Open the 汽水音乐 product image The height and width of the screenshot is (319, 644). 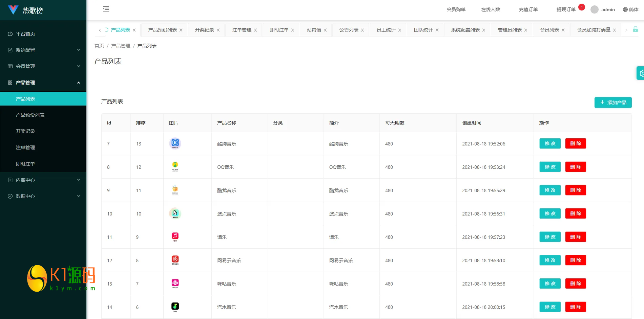[x=175, y=307]
